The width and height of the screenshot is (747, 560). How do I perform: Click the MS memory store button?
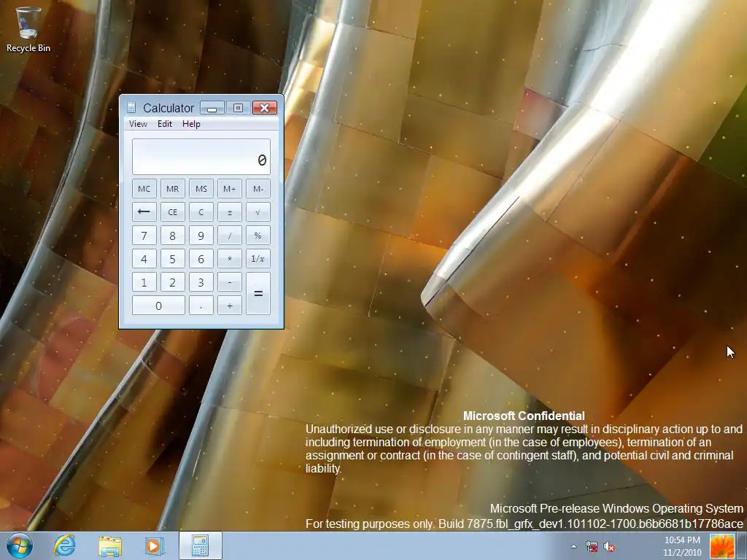tap(201, 189)
